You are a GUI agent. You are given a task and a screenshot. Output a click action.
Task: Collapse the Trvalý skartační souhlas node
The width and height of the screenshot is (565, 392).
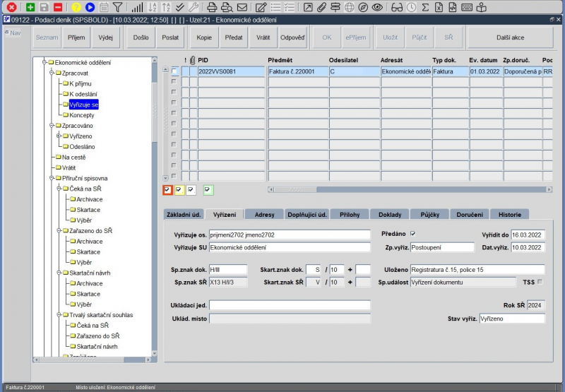(x=59, y=315)
